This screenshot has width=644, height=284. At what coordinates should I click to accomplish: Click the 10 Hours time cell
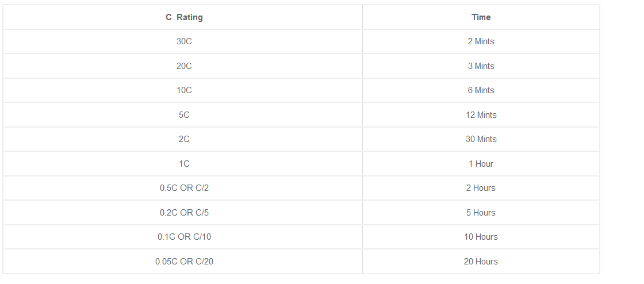[x=481, y=237]
